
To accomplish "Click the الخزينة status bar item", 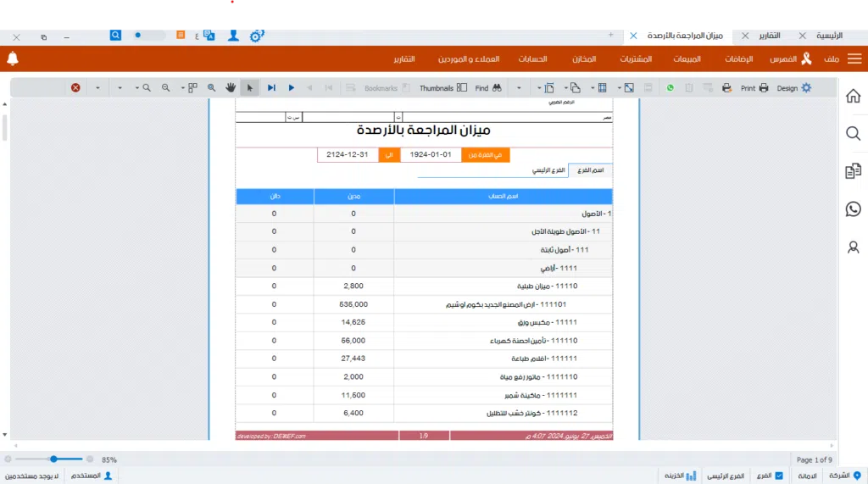I will click(x=681, y=476).
